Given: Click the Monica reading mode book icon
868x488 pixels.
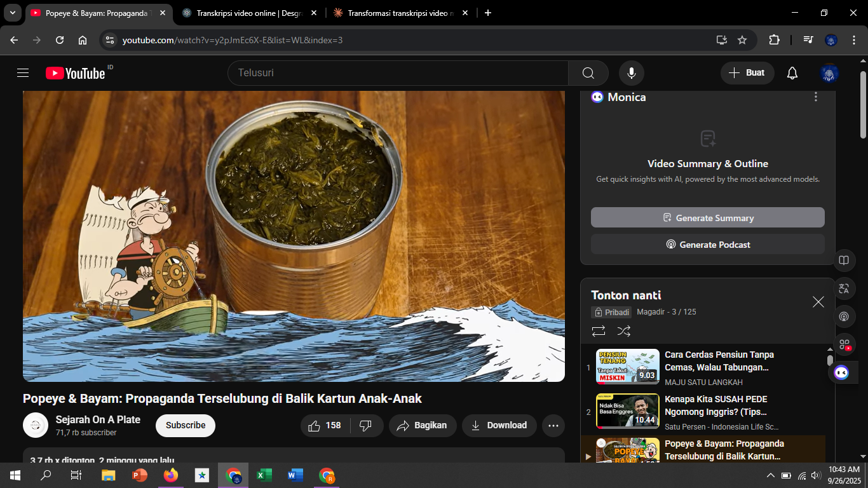Looking at the screenshot, I should [844, 261].
